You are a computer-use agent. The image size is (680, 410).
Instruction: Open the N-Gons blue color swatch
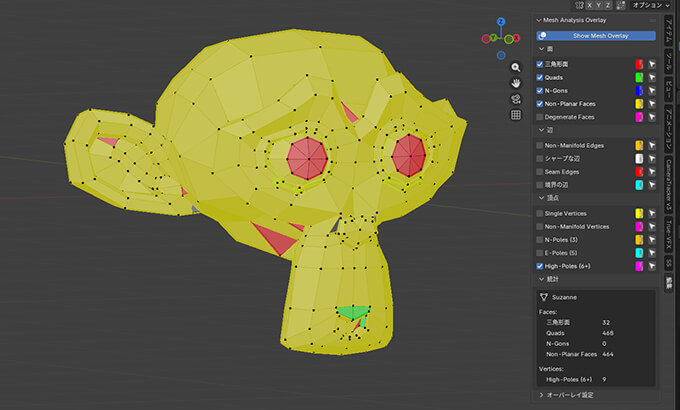[638, 90]
